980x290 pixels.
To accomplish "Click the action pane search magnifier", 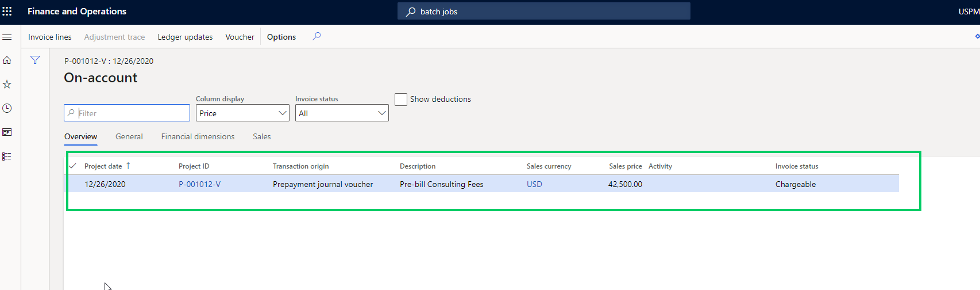I will click(x=317, y=36).
